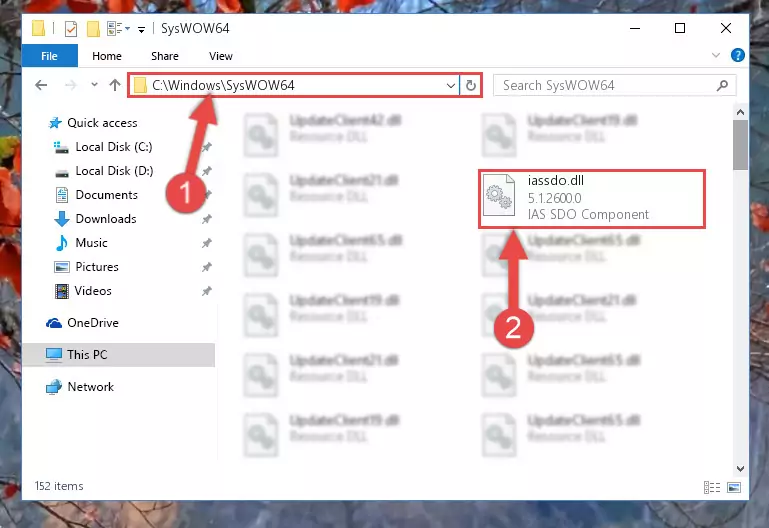The width and height of the screenshot is (769, 528).
Task: Click the search magnifier icon
Action: 722,86
